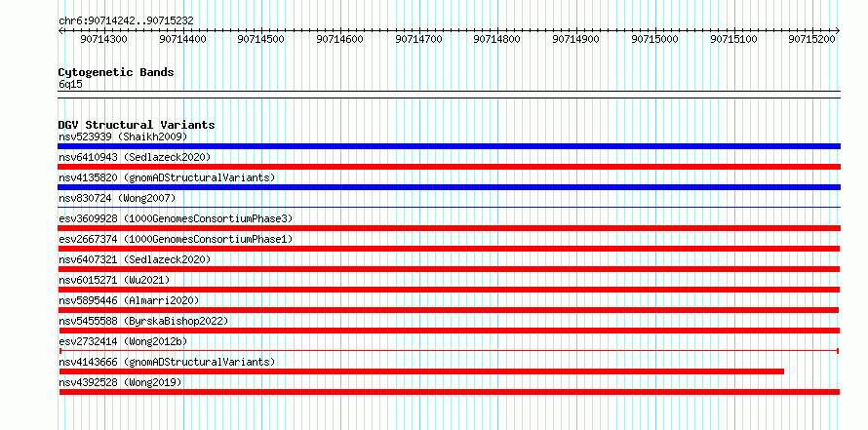Screen dimensions: 868x430
Task: Click ruler position 90715200
Action: [x=812, y=39]
